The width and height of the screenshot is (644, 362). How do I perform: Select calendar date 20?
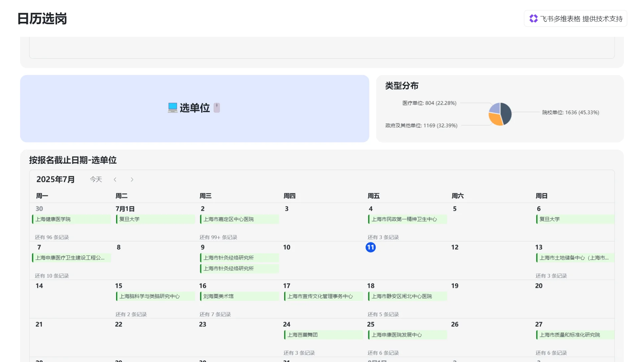(x=539, y=286)
